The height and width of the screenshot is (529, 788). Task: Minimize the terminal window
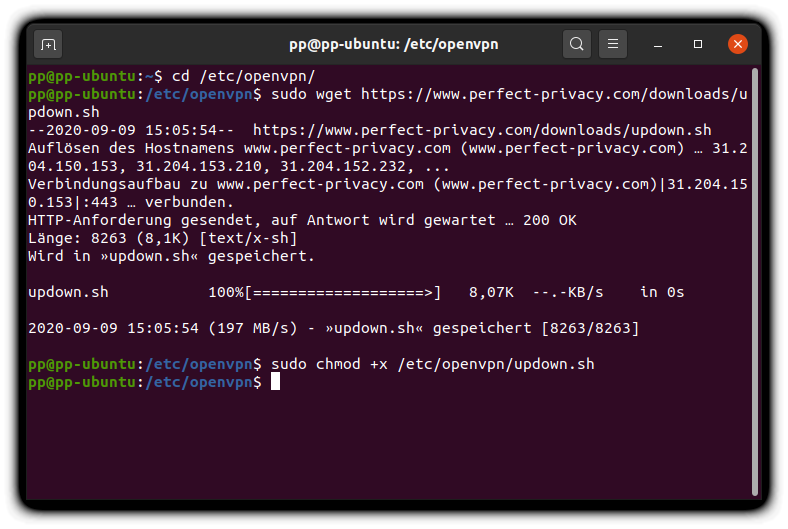click(657, 44)
